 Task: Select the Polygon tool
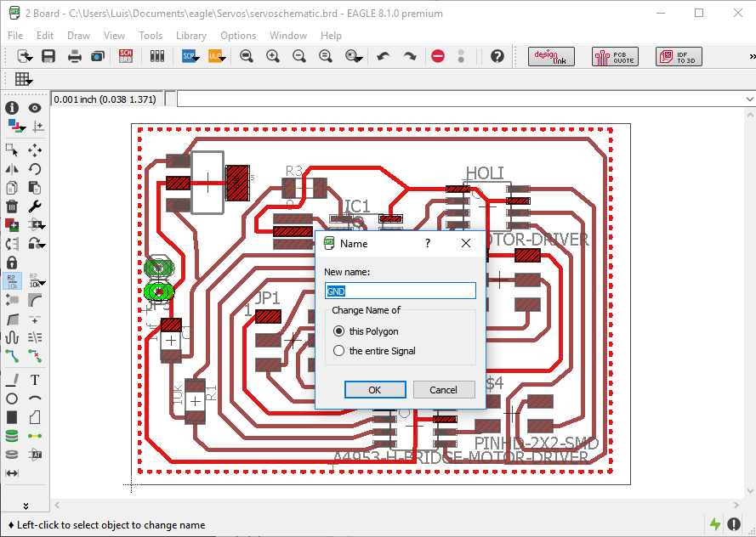pyautogui.click(x=35, y=417)
